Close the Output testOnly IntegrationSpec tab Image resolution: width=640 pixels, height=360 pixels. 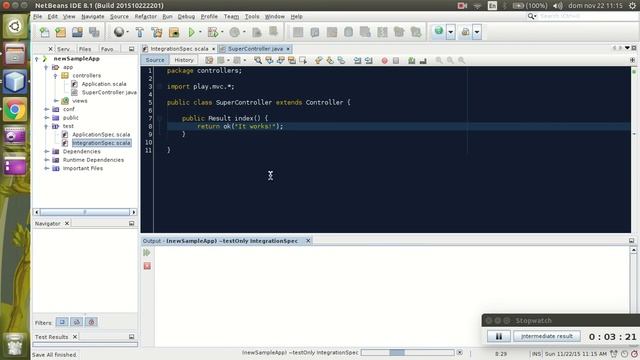click(308, 241)
